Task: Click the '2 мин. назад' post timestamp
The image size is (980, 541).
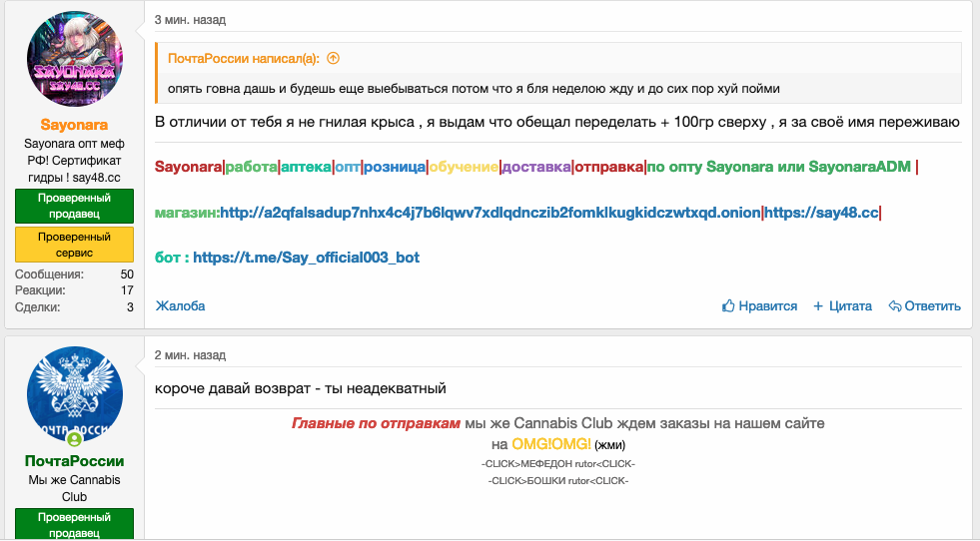Action: pos(190,355)
